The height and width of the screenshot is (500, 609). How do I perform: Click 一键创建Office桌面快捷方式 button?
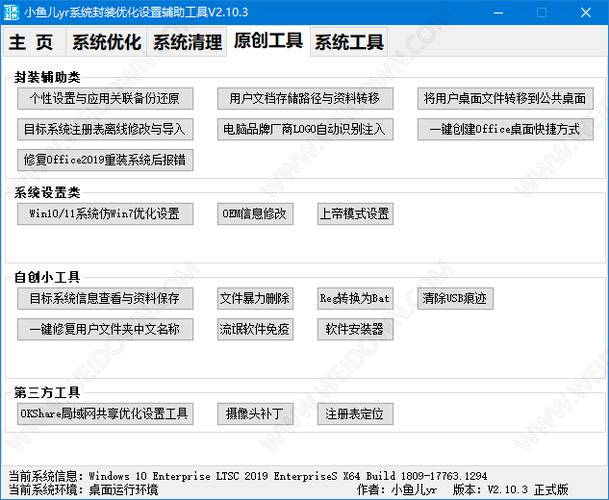pos(506,129)
